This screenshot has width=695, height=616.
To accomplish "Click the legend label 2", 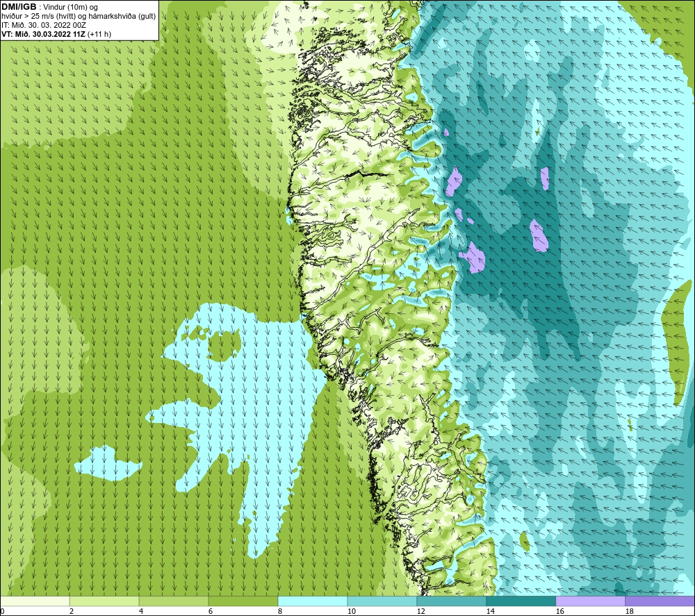I will tap(72, 612).
